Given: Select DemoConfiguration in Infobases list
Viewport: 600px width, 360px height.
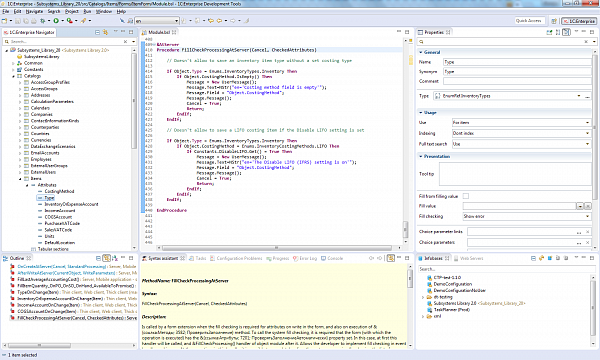Looking at the screenshot, I should click(453, 284).
